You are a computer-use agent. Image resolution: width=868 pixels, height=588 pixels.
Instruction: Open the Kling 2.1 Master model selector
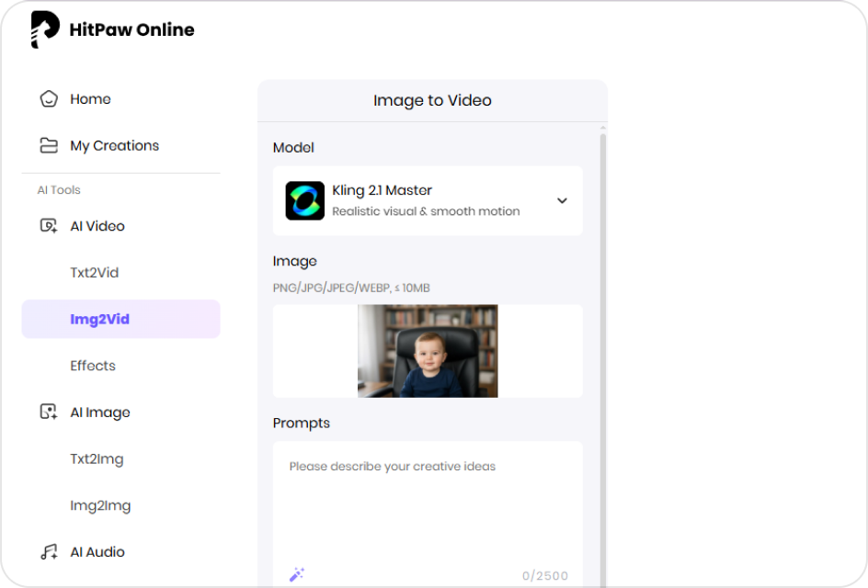pos(428,200)
